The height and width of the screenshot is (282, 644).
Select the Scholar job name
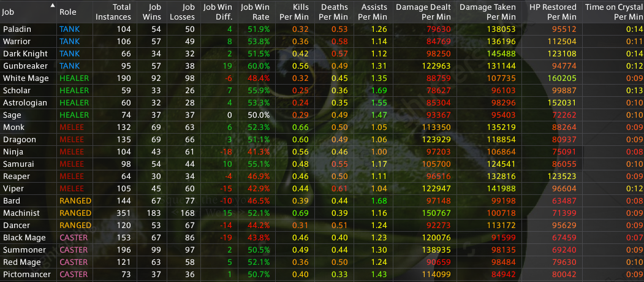click(x=17, y=91)
